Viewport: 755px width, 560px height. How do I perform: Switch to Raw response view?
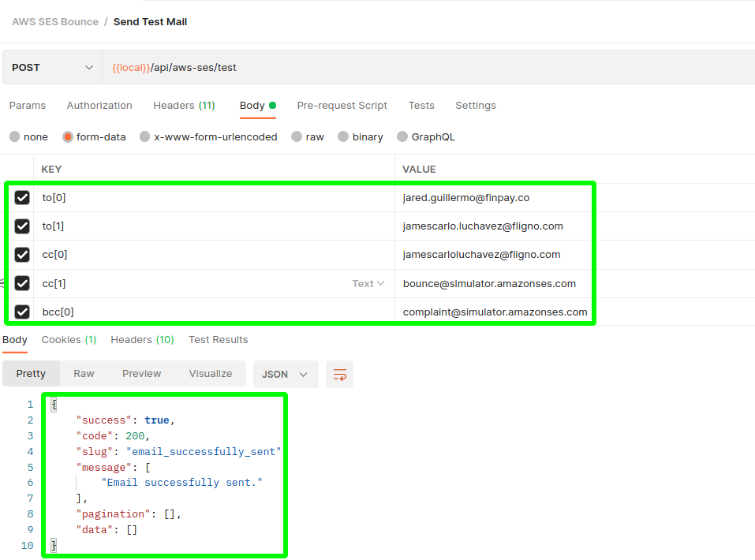[x=84, y=374]
